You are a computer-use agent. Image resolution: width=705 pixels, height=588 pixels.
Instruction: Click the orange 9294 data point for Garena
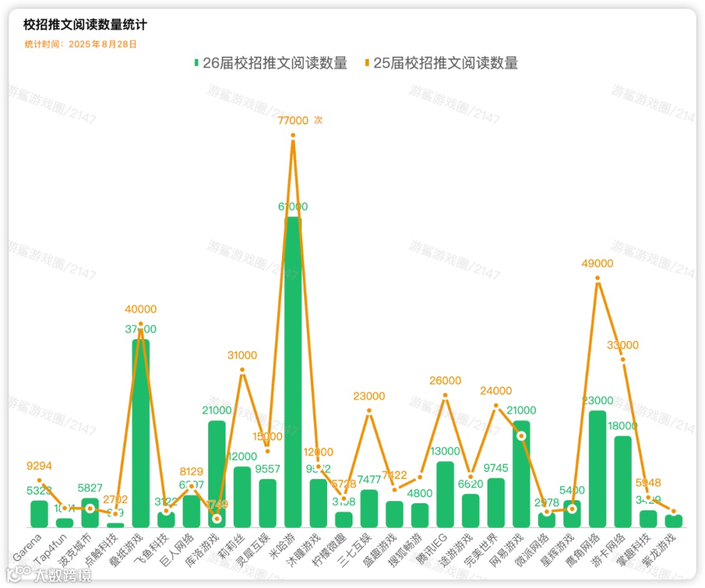pos(39,480)
